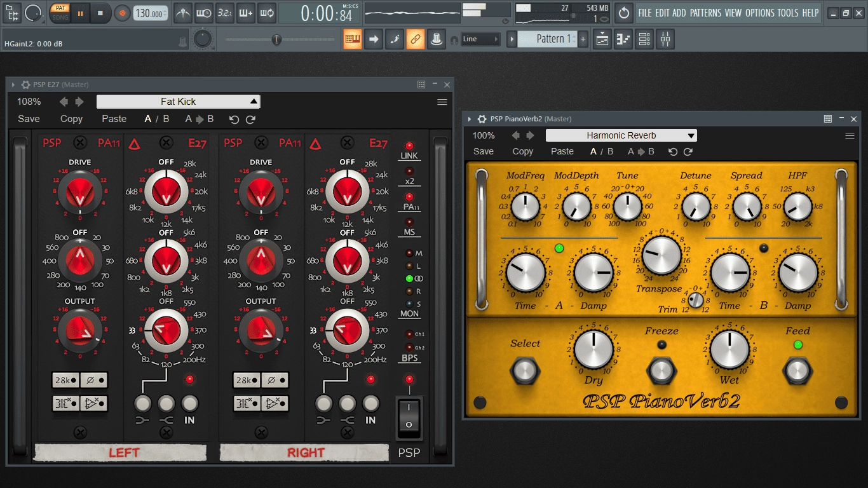This screenshot has height=488, width=868.
Task: Toggle the multilink to controllers chain icon
Action: pos(415,39)
